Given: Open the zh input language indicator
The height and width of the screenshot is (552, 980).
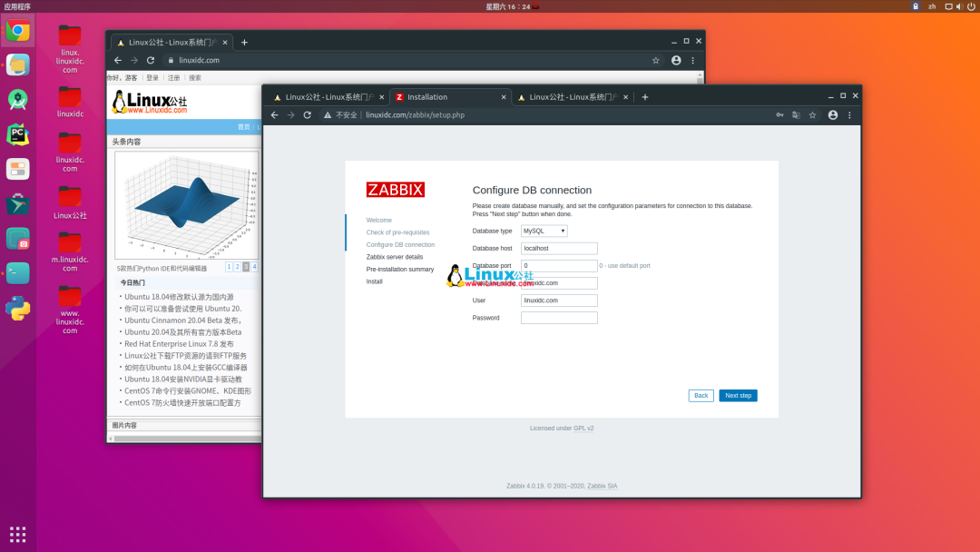Looking at the screenshot, I should point(932,6).
